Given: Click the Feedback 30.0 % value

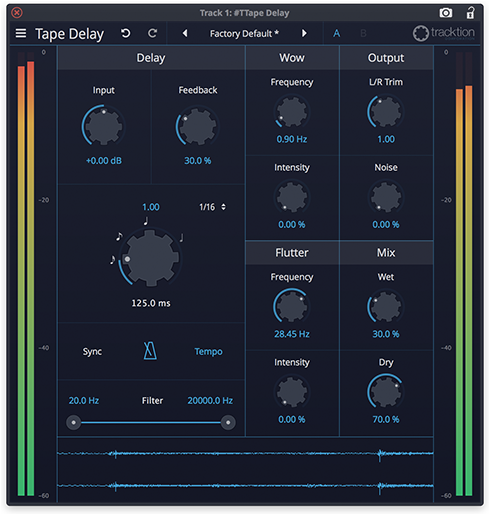Looking at the screenshot, I should pyautogui.click(x=198, y=161).
